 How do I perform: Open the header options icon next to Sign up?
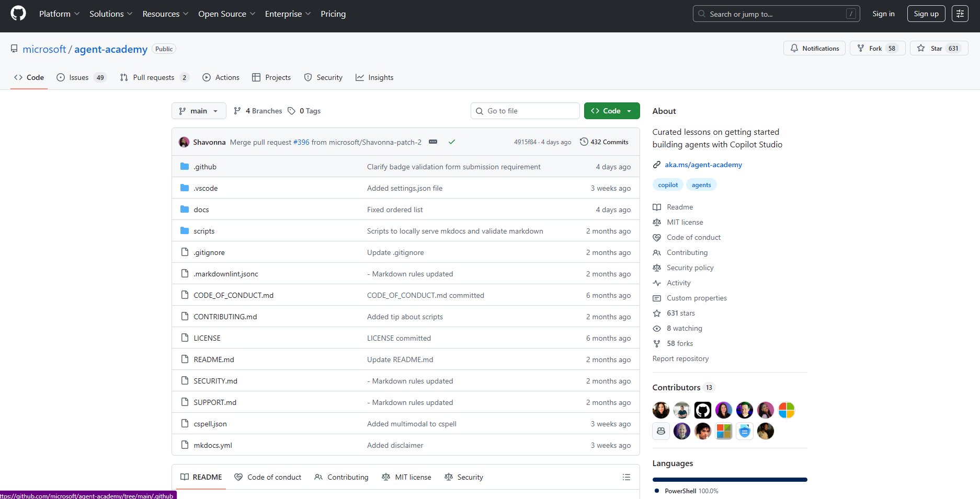coord(960,14)
